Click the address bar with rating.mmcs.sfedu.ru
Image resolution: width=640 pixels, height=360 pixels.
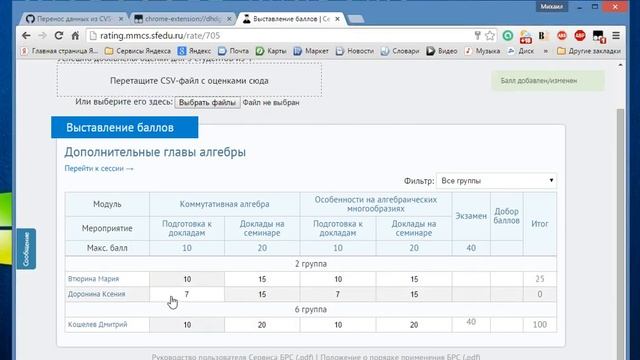click(282, 36)
